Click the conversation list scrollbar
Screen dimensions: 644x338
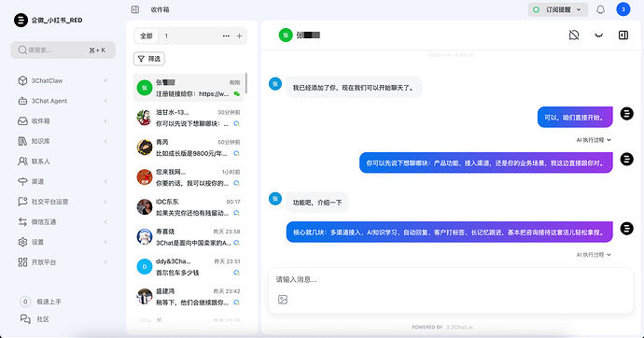(246, 83)
